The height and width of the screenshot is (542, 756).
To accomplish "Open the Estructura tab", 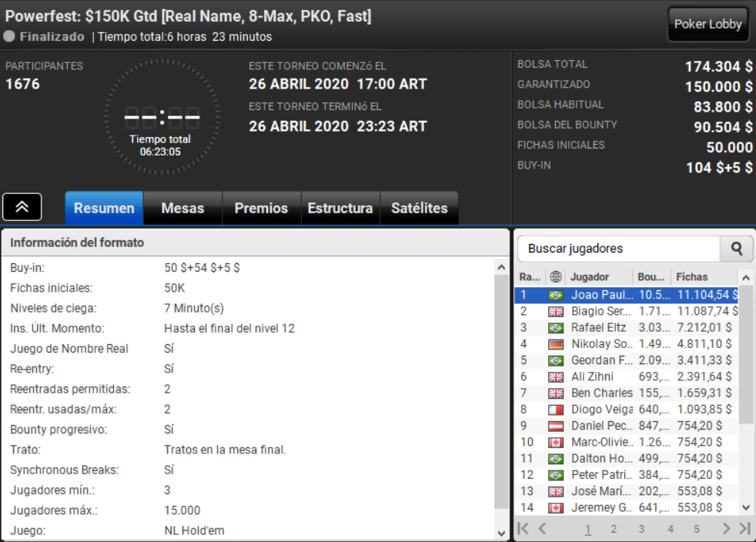I will click(x=340, y=208).
